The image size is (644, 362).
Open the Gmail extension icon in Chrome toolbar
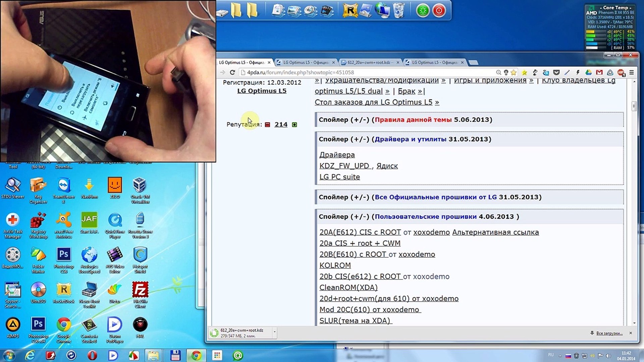pos(599,72)
